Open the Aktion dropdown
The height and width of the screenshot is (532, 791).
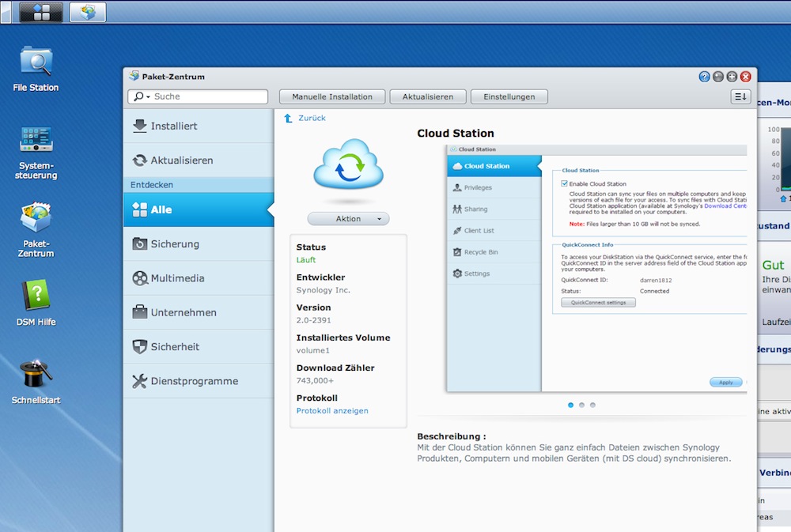[x=349, y=219]
